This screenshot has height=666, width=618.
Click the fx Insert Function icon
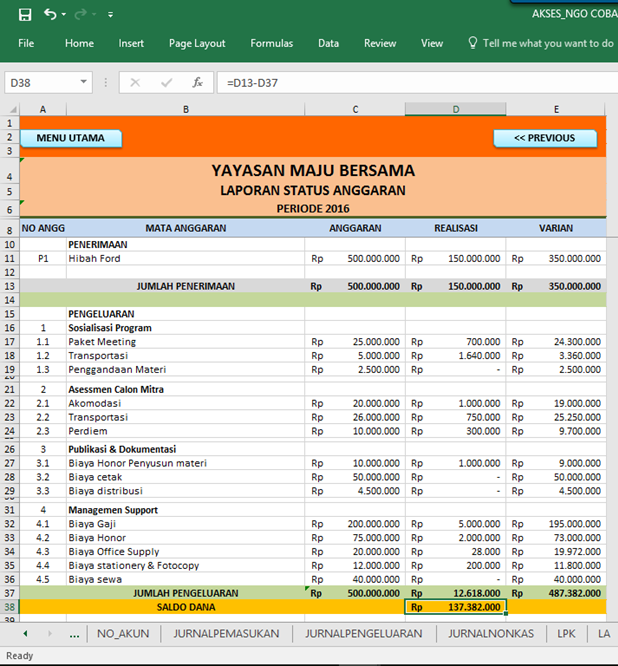pos(198,82)
